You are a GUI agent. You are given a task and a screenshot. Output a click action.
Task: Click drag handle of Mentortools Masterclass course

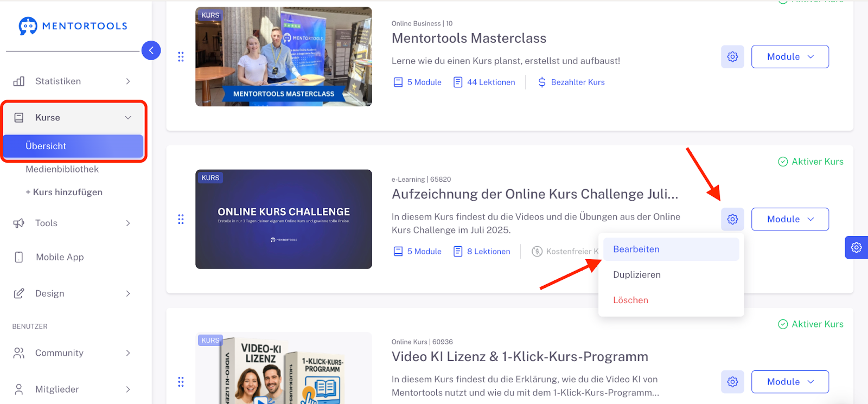(x=181, y=57)
